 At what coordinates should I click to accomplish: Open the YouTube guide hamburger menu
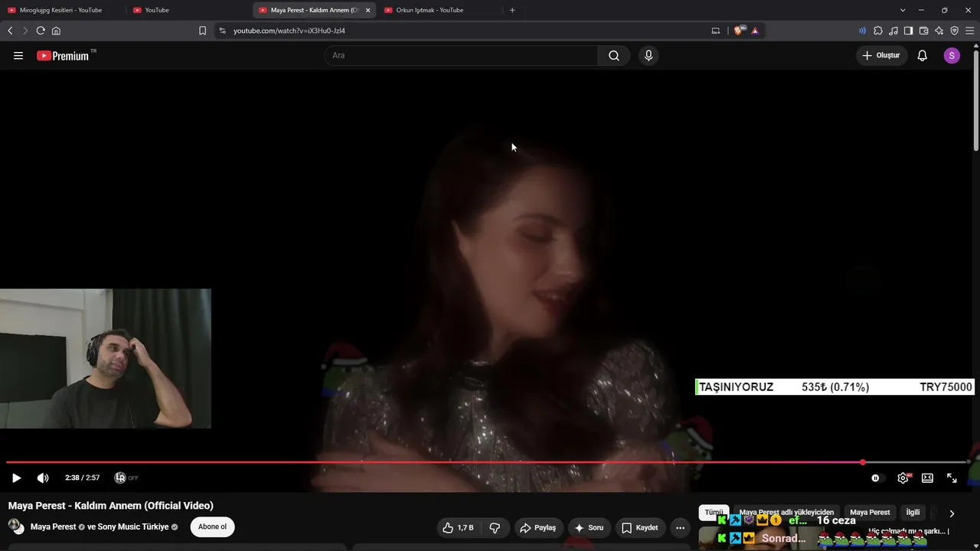coord(18,55)
